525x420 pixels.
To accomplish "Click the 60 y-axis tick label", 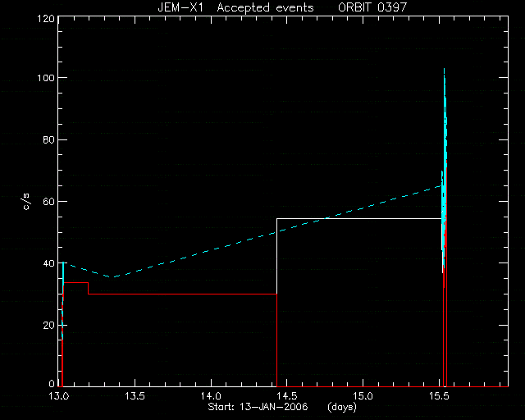I will tap(48, 202).
